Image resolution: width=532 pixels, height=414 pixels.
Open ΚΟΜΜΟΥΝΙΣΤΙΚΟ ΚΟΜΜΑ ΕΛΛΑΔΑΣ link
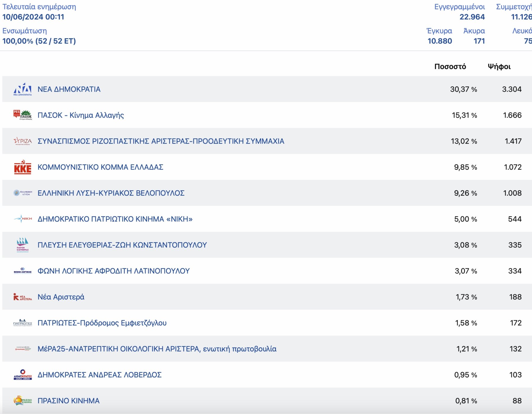[100, 167]
